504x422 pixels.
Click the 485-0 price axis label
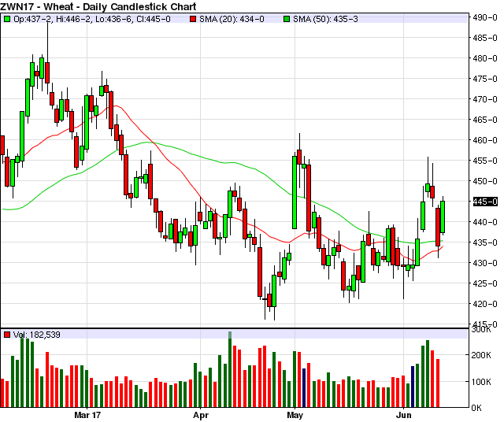point(485,38)
